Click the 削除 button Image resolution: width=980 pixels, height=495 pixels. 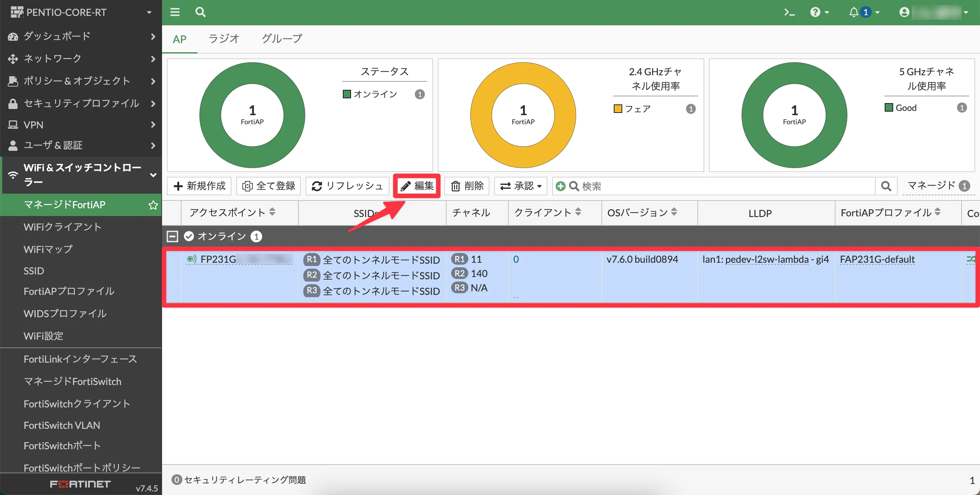coord(467,186)
